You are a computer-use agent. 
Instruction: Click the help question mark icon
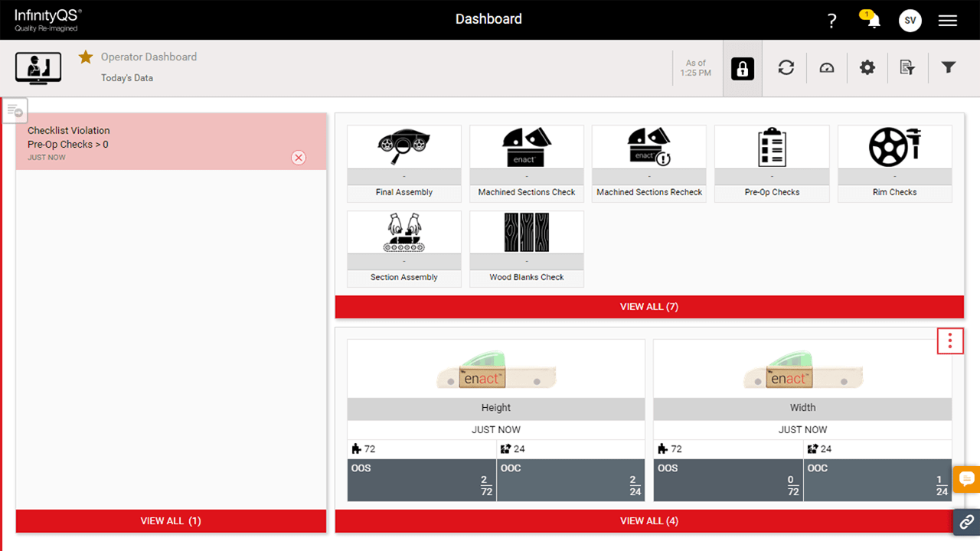831,21
